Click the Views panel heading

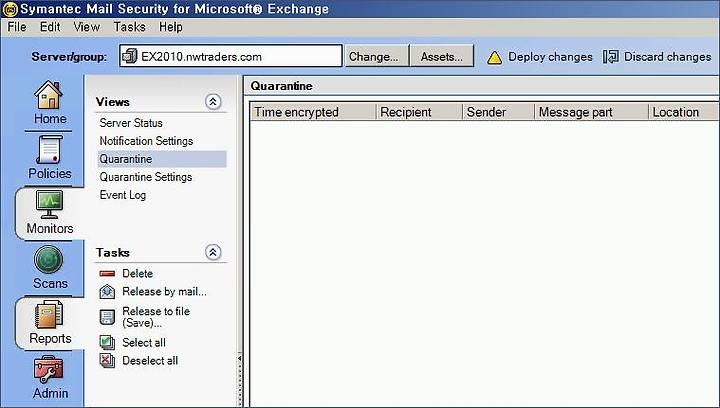[112, 102]
